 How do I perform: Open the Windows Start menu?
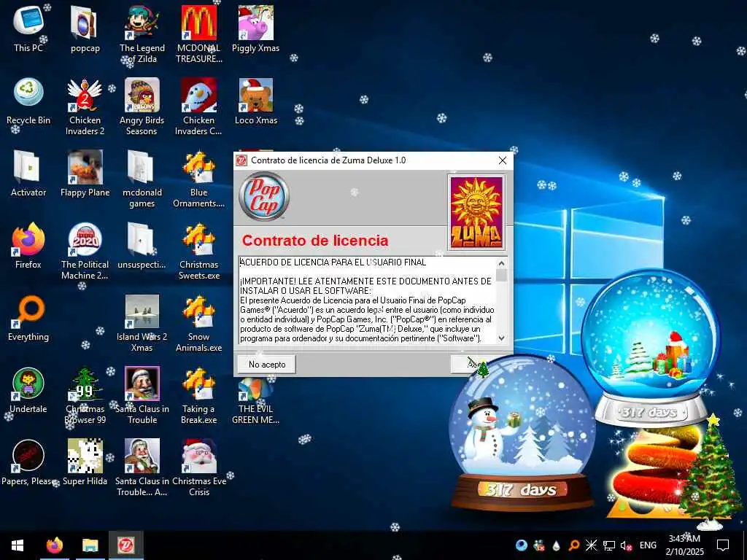click(18, 545)
